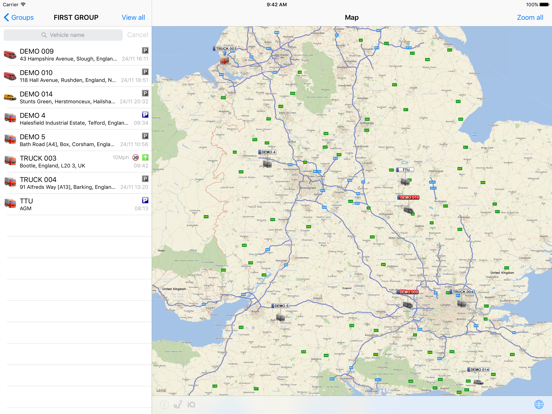552x414 pixels.
Task: Click blue parking icon on DEMO 4
Action: click(x=145, y=115)
